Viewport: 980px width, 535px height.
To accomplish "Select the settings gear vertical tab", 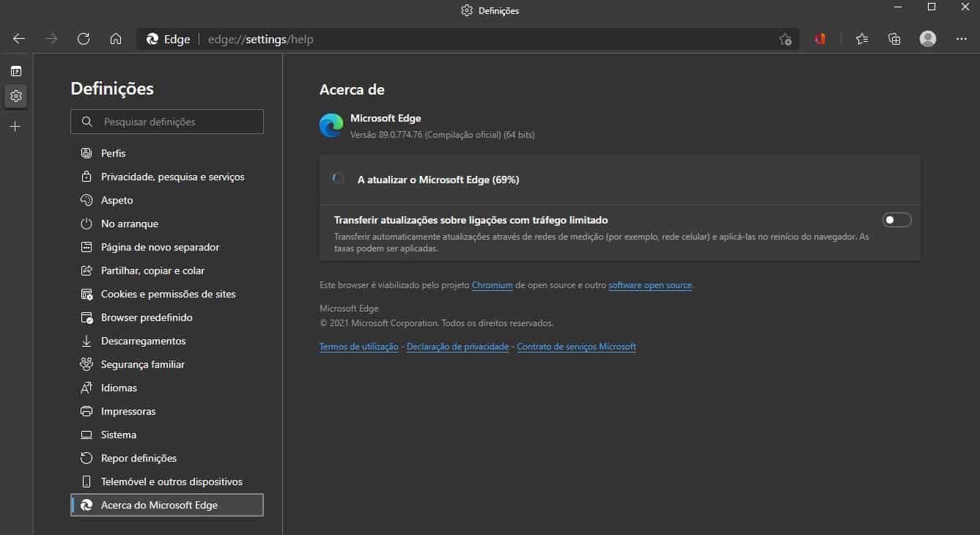I will tap(16, 96).
